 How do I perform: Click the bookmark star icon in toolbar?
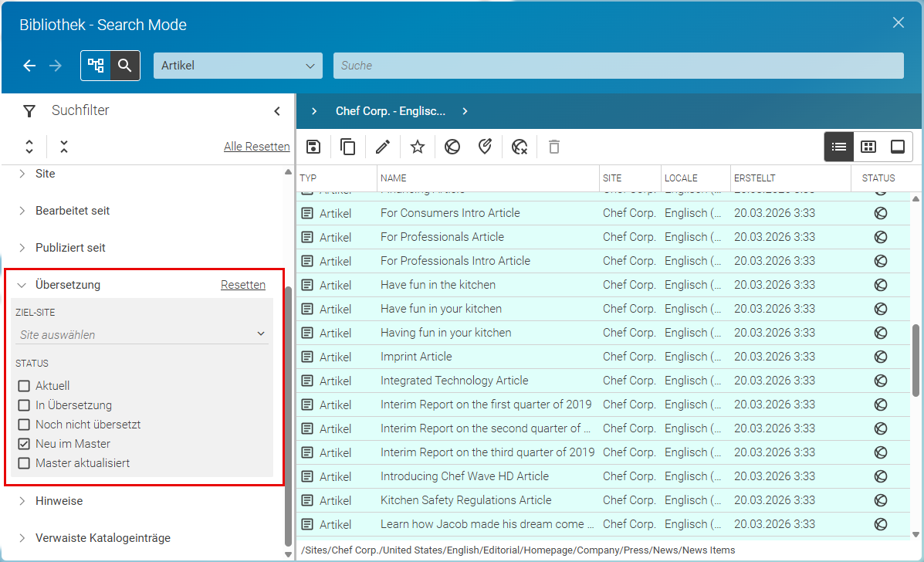pyautogui.click(x=418, y=147)
